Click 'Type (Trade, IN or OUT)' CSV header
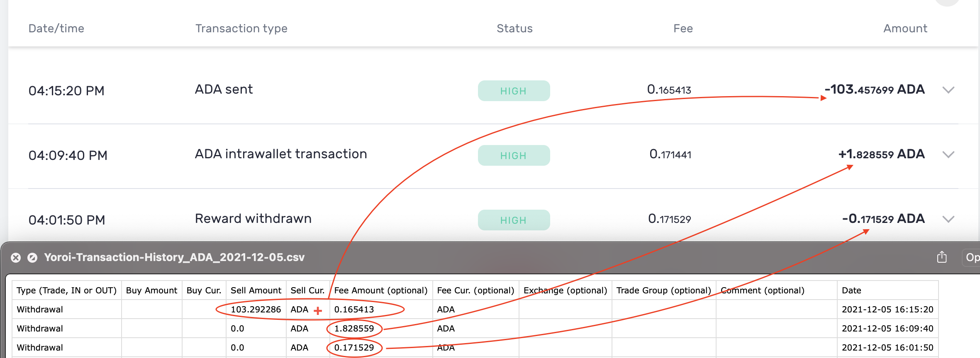980x358 pixels. (x=67, y=290)
